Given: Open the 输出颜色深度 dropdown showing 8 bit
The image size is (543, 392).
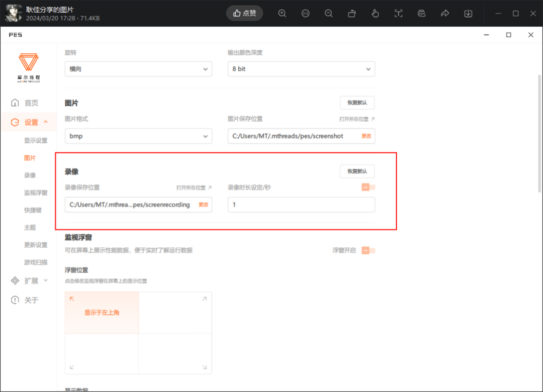Looking at the screenshot, I should coord(301,69).
